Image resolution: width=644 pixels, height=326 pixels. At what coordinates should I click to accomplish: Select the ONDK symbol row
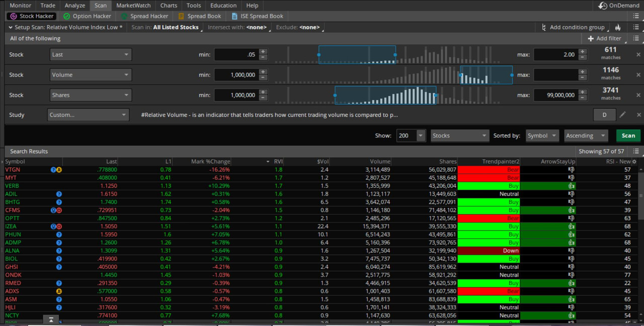coord(322,275)
